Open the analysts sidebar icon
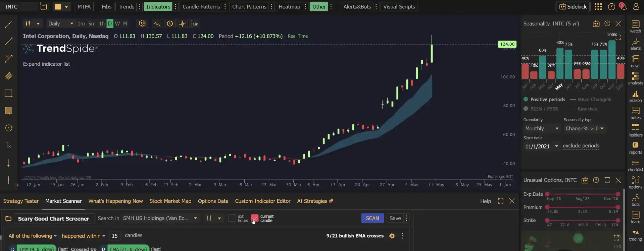The image size is (644, 251). (635, 79)
